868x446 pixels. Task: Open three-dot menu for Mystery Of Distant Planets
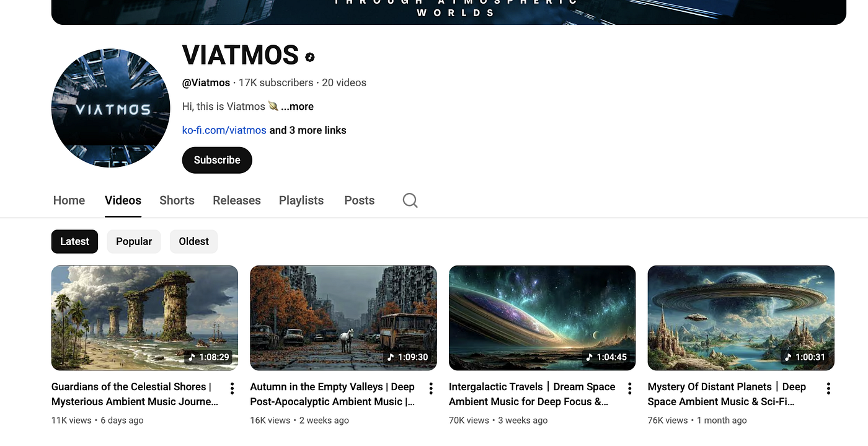(x=828, y=388)
